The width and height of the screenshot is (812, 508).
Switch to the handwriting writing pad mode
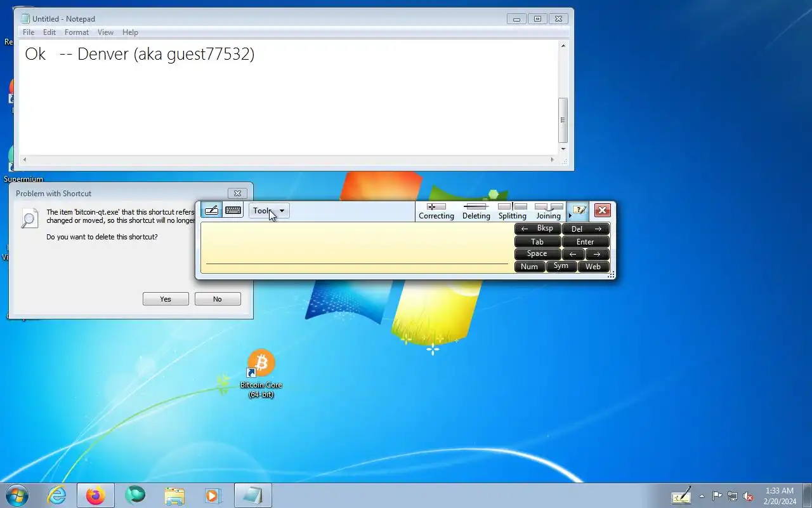212,210
